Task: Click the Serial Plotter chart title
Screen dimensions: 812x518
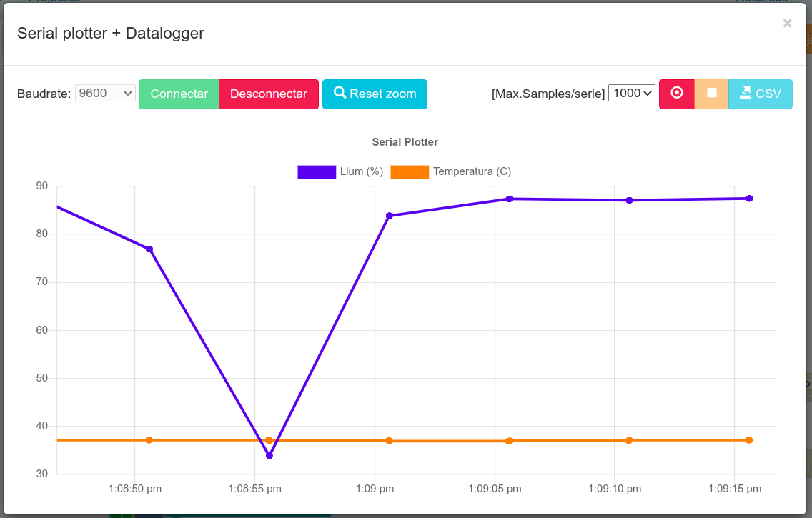Action: click(x=405, y=141)
